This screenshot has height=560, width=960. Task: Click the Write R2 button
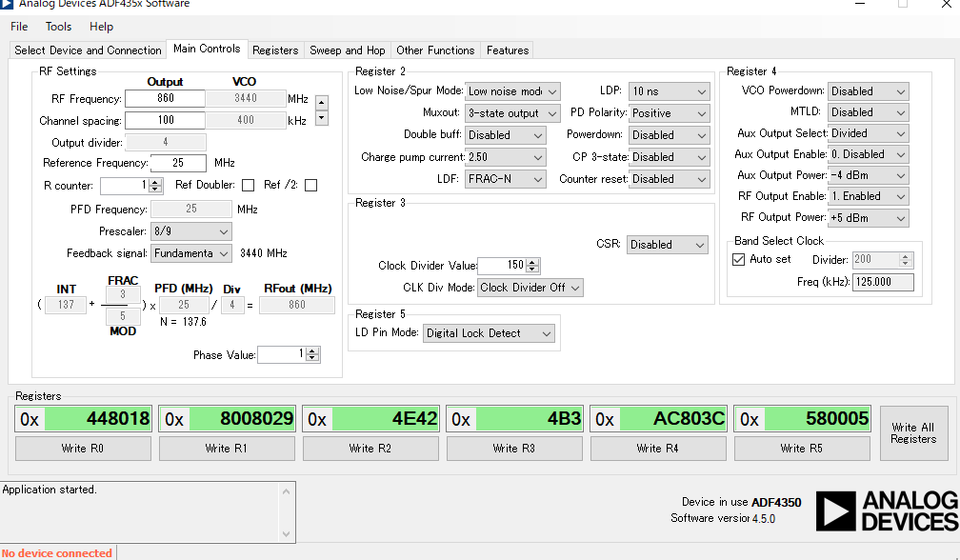pos(370,449)
